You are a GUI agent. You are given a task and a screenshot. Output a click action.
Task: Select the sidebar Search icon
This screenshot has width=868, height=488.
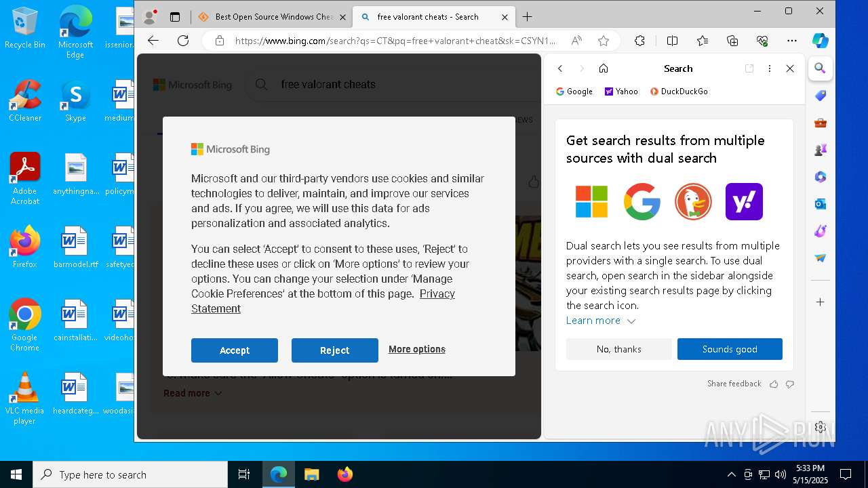(820, 68)
